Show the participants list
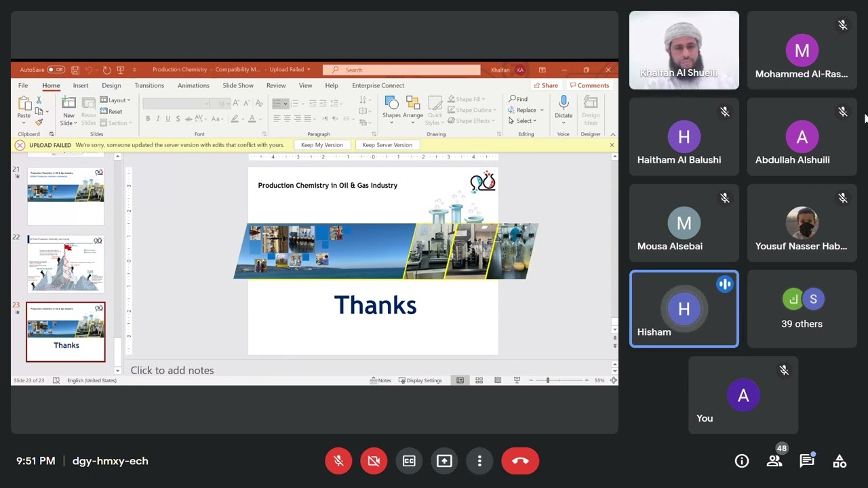 (774, 461)
